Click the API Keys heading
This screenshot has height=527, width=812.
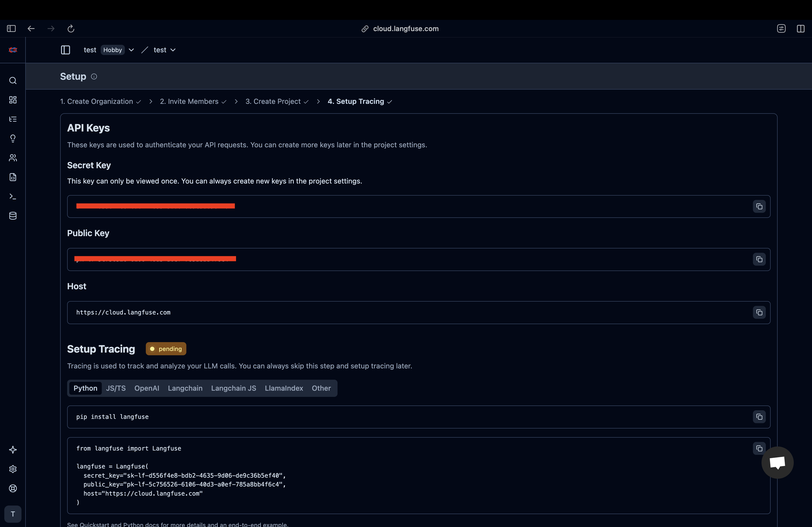click(x=88, y=128)
